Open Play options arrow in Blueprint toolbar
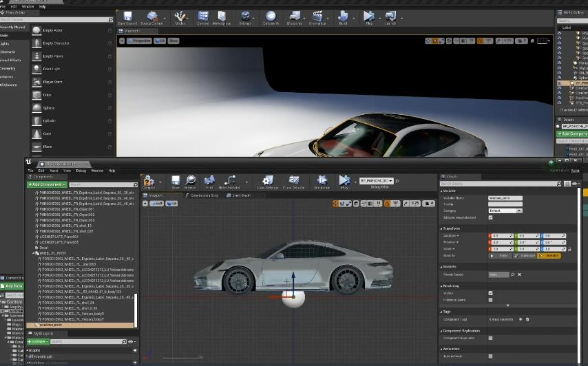 (x=355, y=182)
